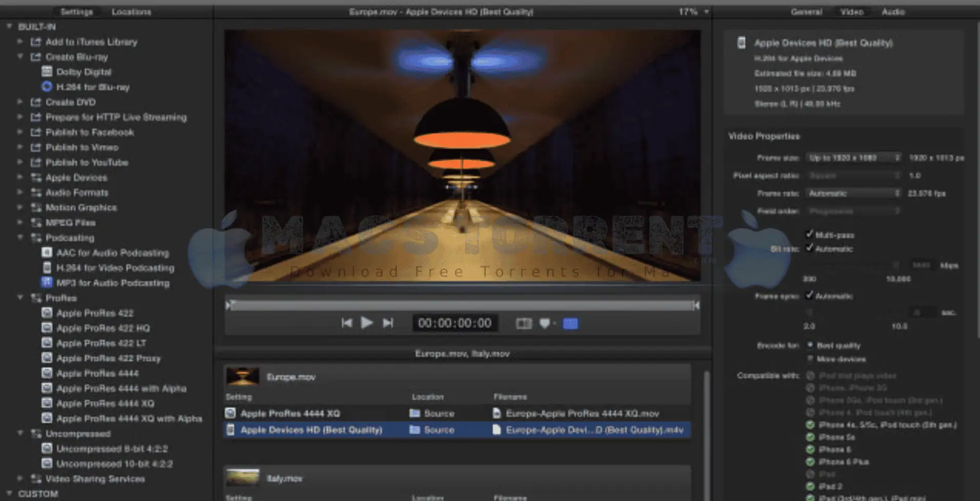Image resolution: width=980 pixels, height=501 pixels.
Task: Toggle the Automatic frame sync checkbox
Action: point(809,295)
